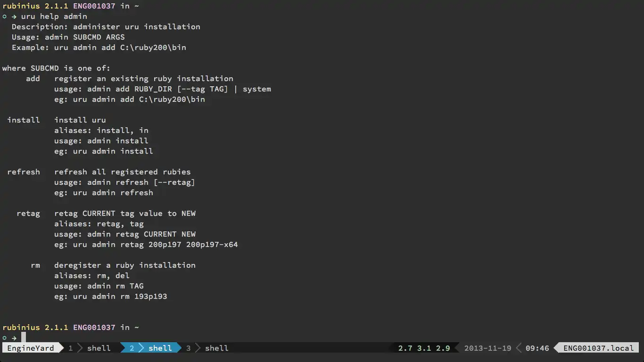Click the chevron separator after window number 1
Image resolution: width=644 pixels, height=362 pixels.
tap(80, 348)
